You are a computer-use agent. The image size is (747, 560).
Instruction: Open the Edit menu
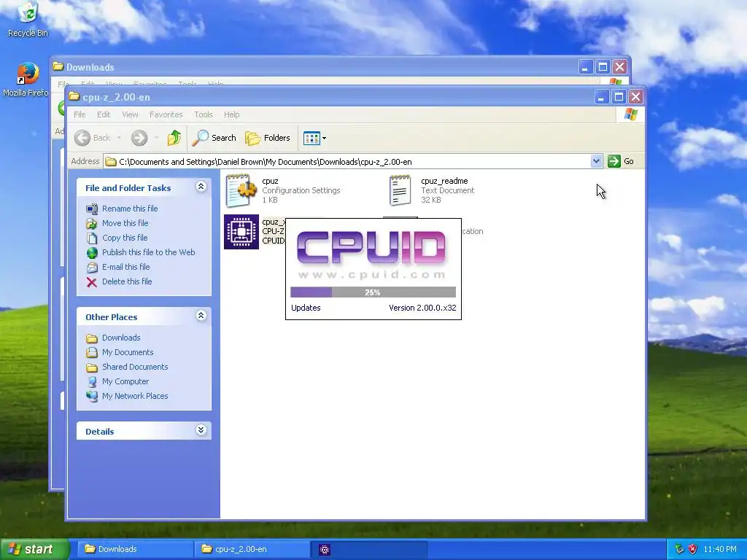coord(104,114)
